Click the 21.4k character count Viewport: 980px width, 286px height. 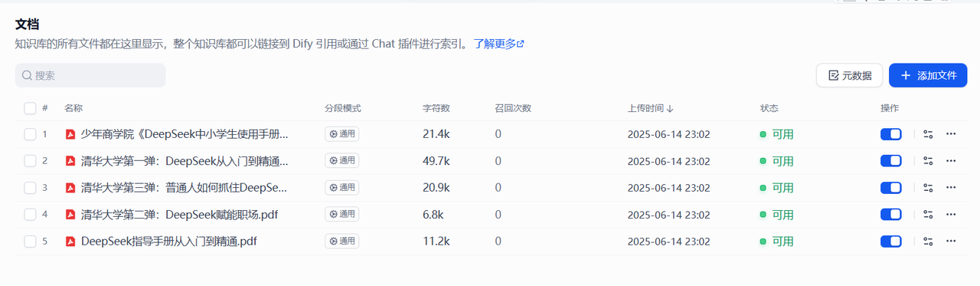(x=436, y=134)
